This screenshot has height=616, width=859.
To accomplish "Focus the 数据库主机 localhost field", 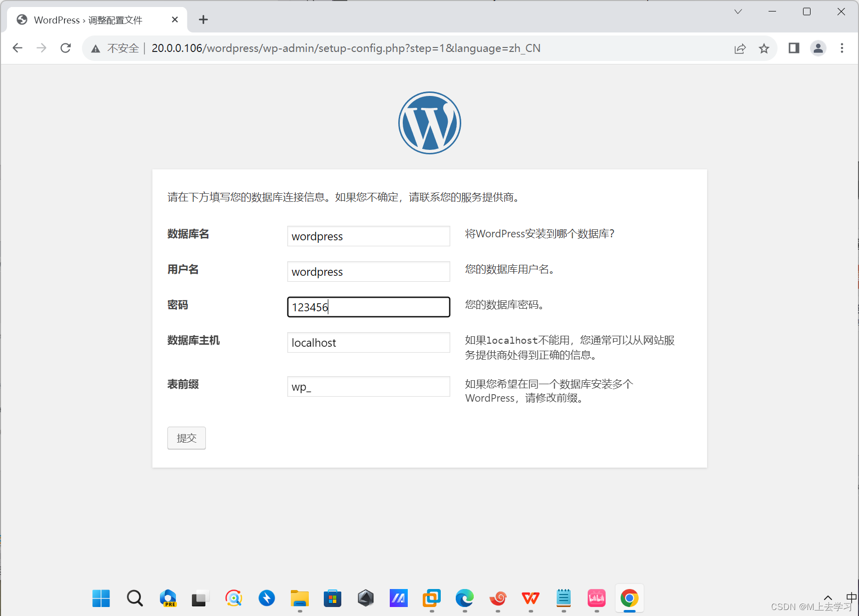I will [369, 342].
